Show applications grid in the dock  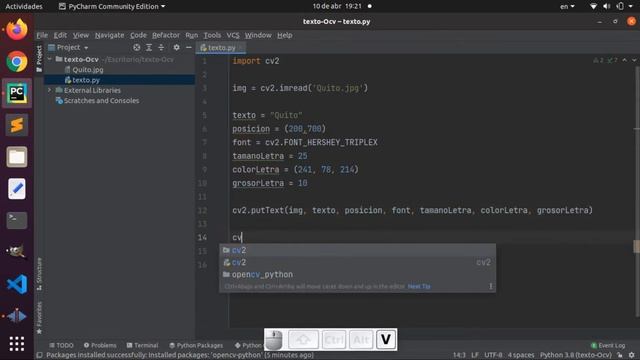17,344
